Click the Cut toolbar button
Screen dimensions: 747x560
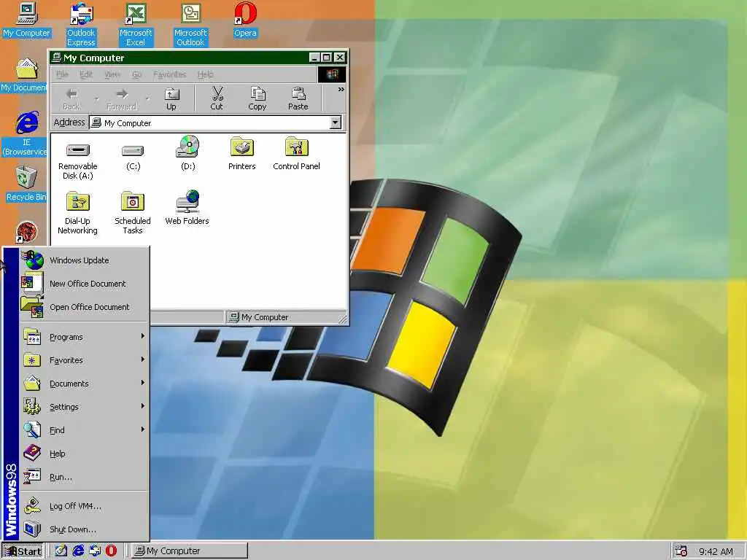point(217,98)
